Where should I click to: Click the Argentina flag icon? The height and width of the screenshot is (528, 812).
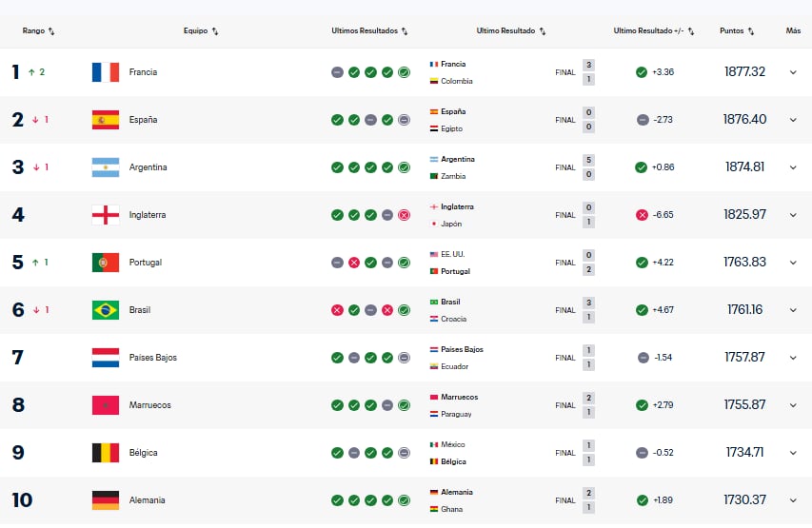pos(105,167)
